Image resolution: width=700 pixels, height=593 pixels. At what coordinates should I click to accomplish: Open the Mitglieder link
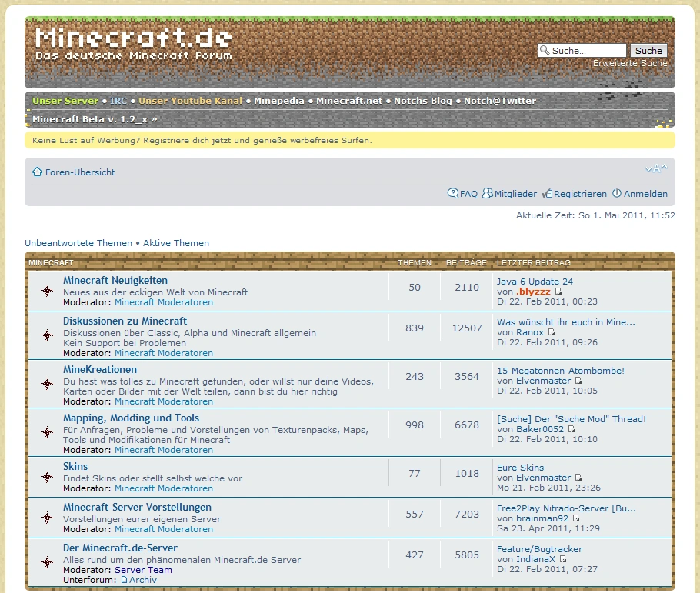click(515, 194)
